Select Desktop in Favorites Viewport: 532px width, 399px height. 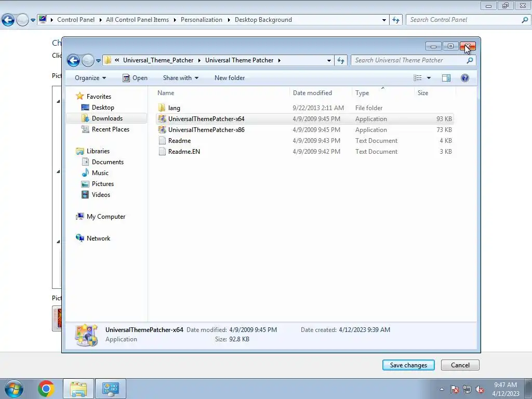point(103,108)
